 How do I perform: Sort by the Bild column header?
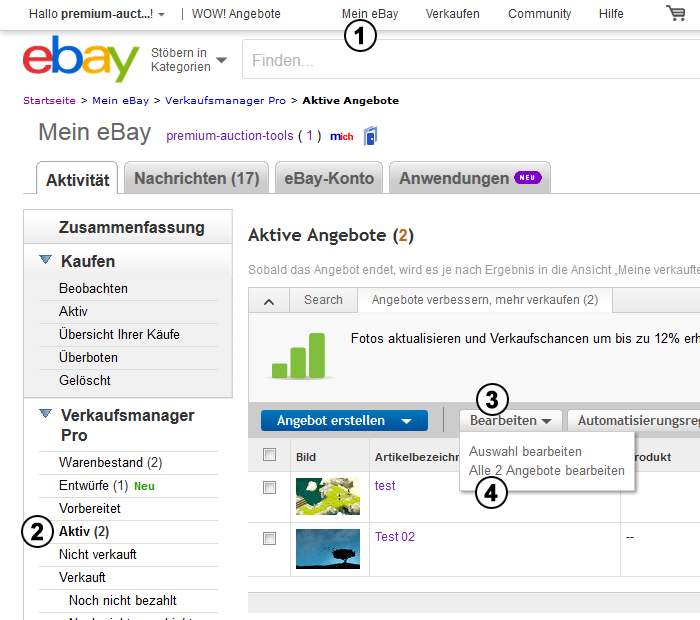coord(306,457)
